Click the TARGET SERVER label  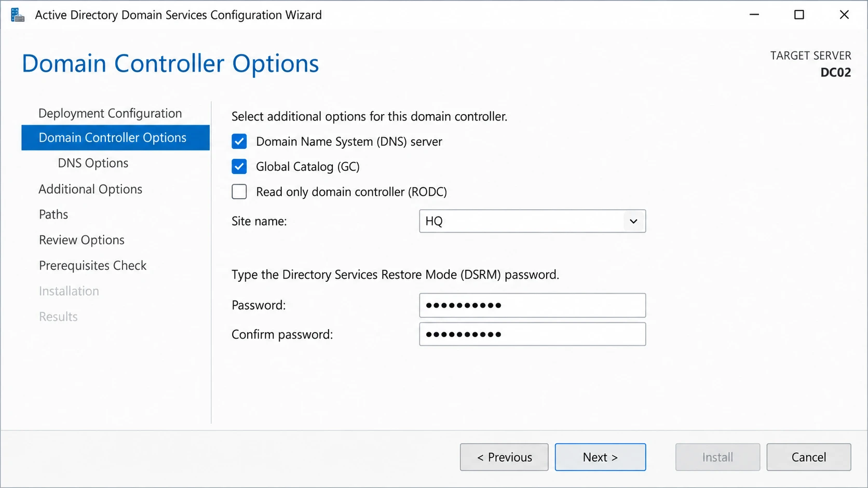click(x=810, y=56)
